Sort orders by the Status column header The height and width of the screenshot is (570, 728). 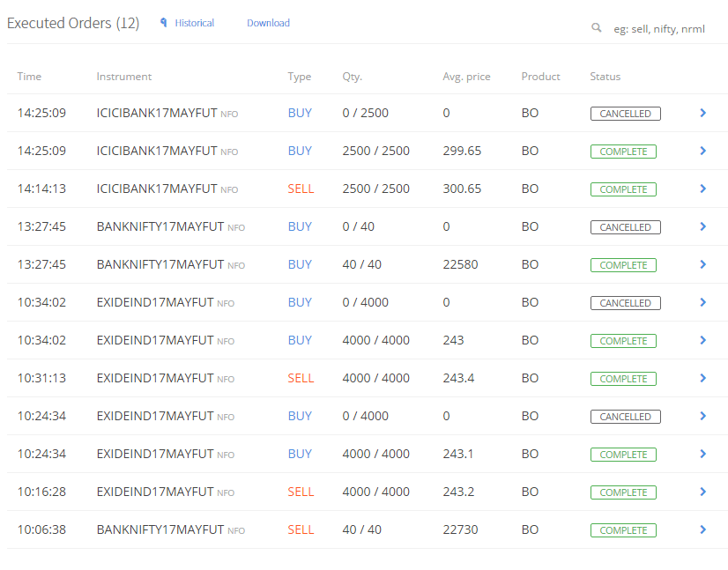[x=605, y=76]
